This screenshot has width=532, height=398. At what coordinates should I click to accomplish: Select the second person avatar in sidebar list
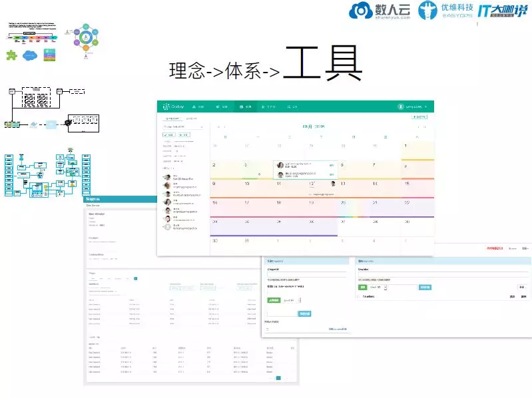[167, 186]
